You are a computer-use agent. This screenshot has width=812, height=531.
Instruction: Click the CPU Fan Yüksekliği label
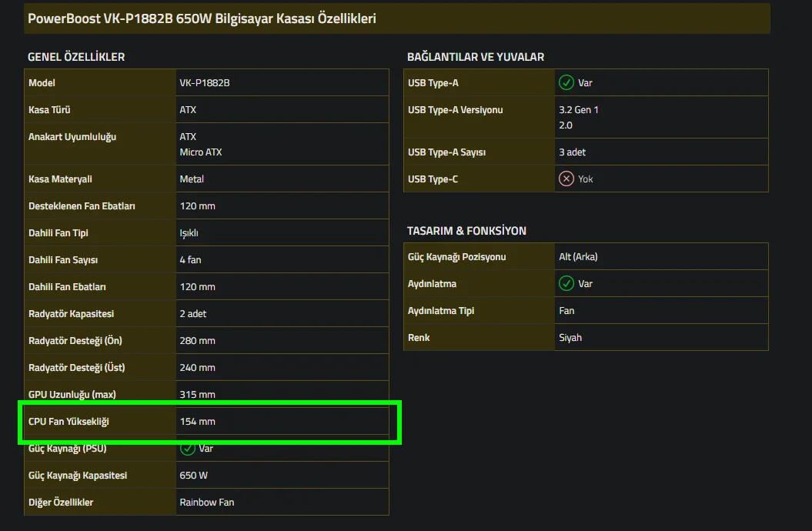pyautogui.click(x=69, y=421)
